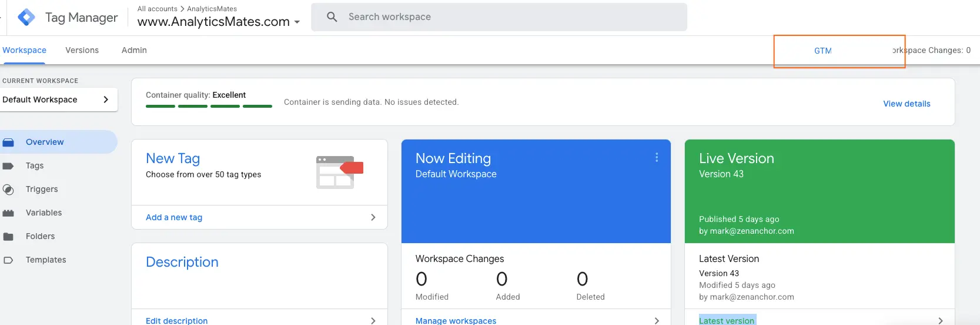Select Triggers in the sidebar
The image size is (980, 325).
point(42,189)
